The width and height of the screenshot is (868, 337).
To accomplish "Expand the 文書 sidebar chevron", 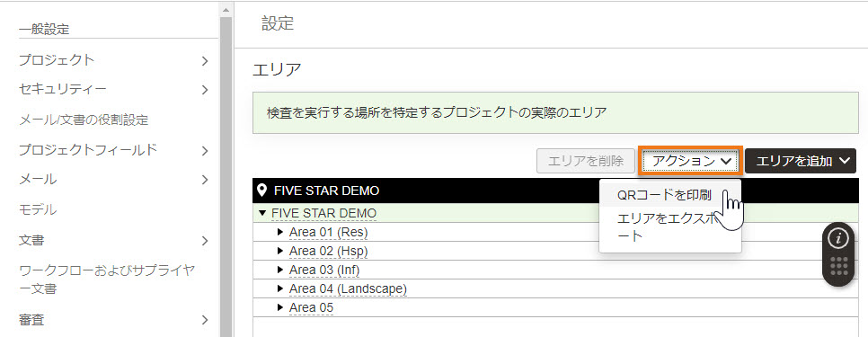I will pos(205,241).
